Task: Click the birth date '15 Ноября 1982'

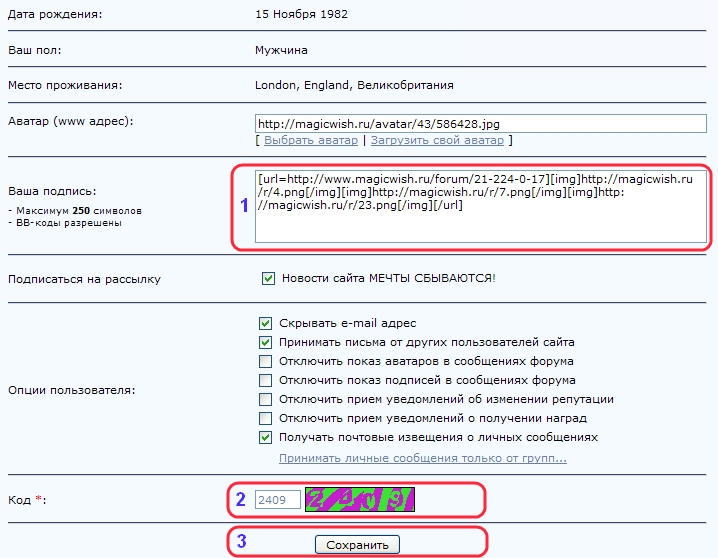Action: (303, 15)
